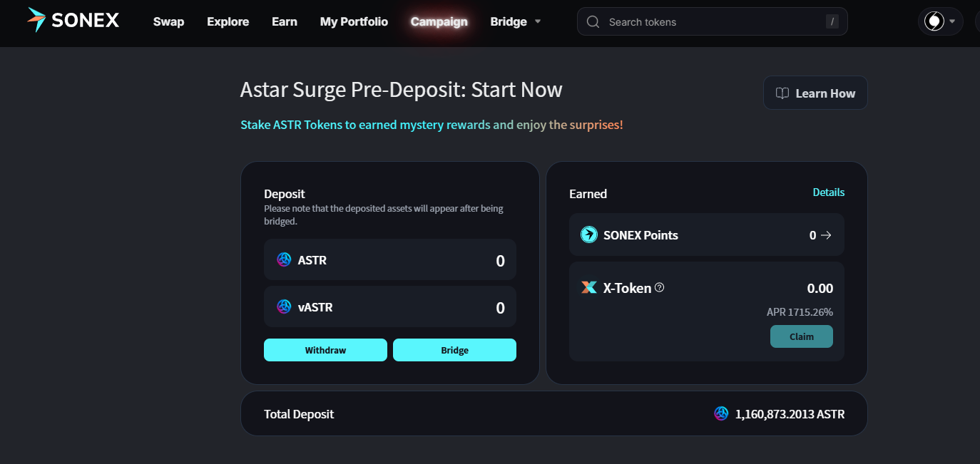Open the Earn menu item
This screenshot has height=464, width=980.
coord(285,22)
